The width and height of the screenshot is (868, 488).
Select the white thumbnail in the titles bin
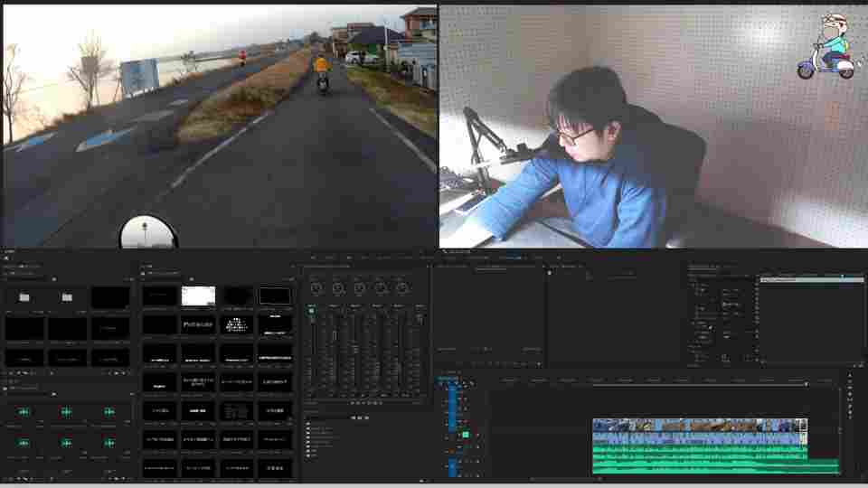[198, 296]
